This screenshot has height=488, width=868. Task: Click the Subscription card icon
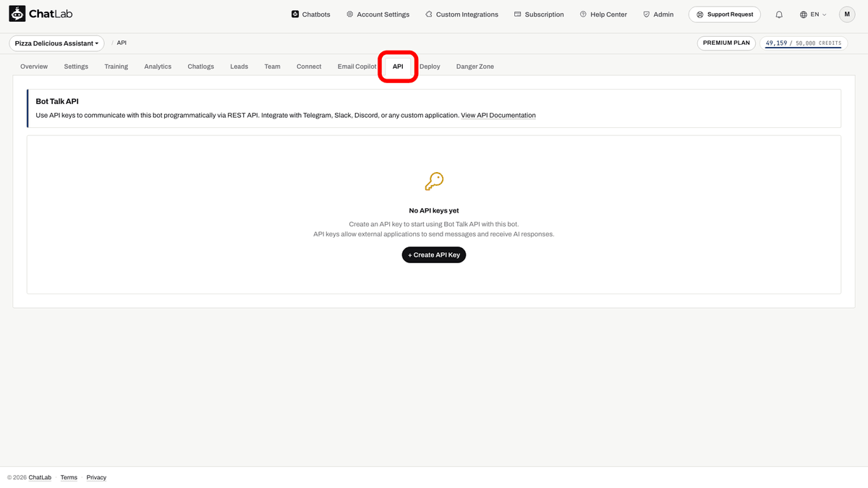[x=517, y=14]
